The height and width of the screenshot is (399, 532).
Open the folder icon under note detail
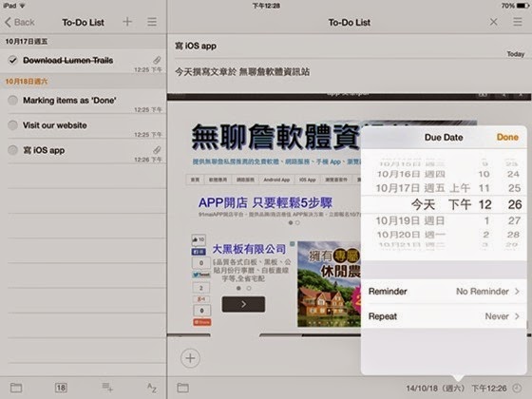[182, 388]
